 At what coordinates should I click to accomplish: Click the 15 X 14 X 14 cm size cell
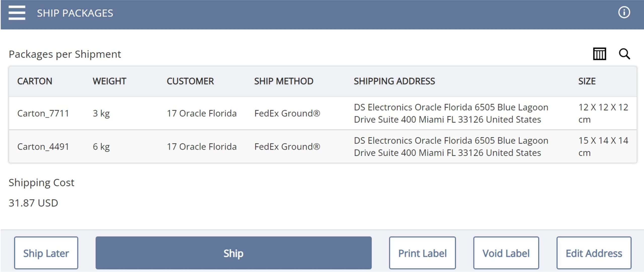[x=603, y=147]
